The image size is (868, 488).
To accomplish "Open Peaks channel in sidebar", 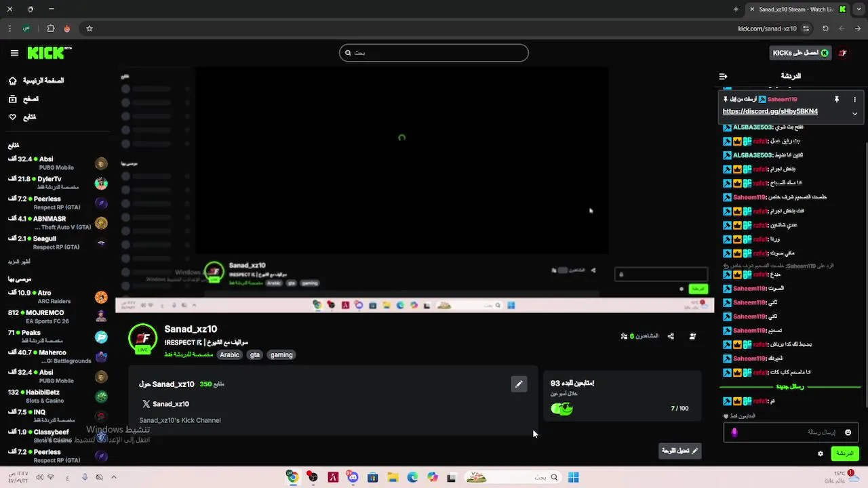I will coord(57,337).
